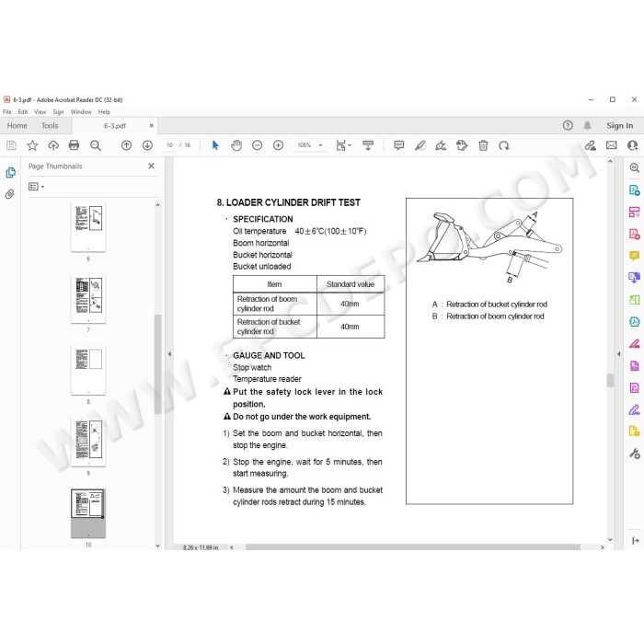Open the Attachments paperclip panel
The width and height of the screenshot is (644, 644).
(10, 194)
